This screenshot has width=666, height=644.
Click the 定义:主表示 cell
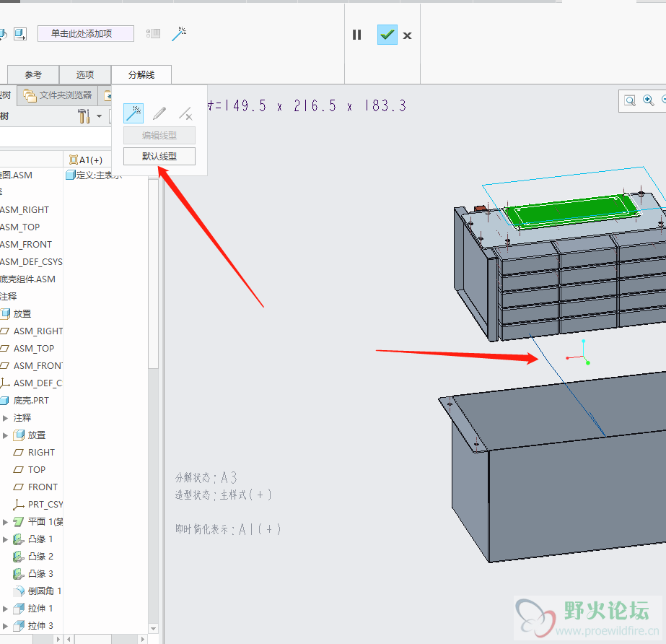tap(94, 175)
